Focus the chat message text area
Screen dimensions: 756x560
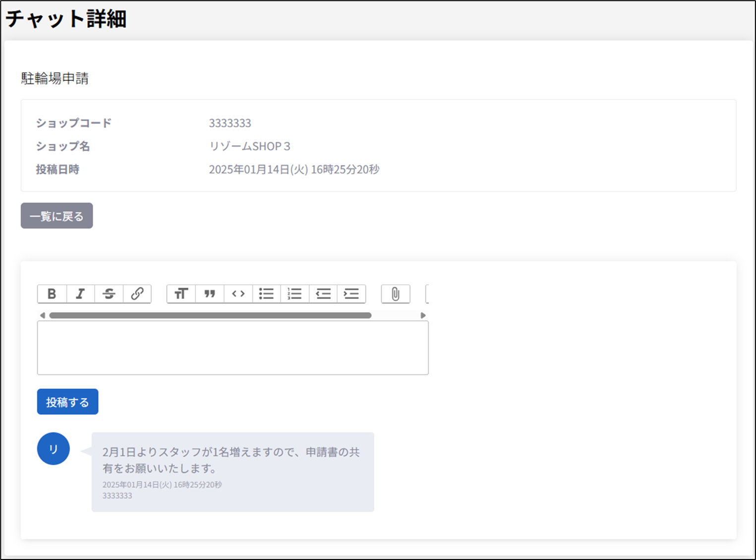click(233, 348)
